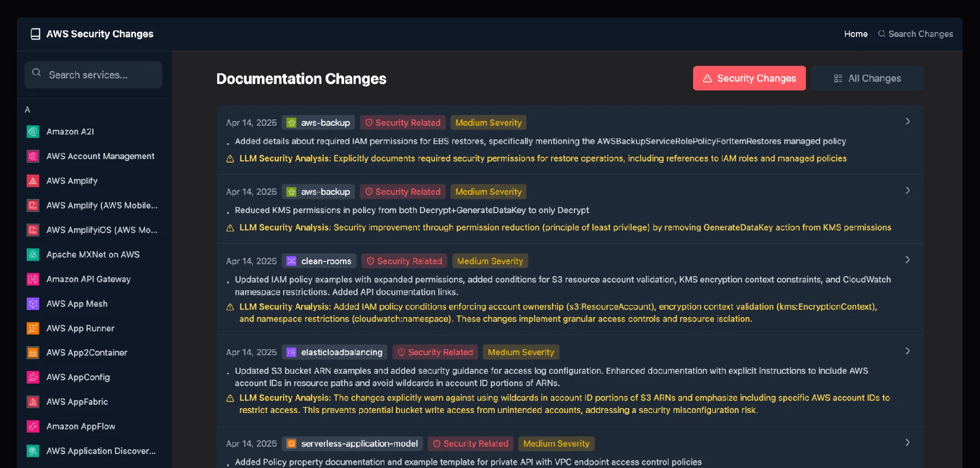Expand the serverless-application-model entry chevron
The width and height of the screenshot is (980, 468).
tap(908, 442)
